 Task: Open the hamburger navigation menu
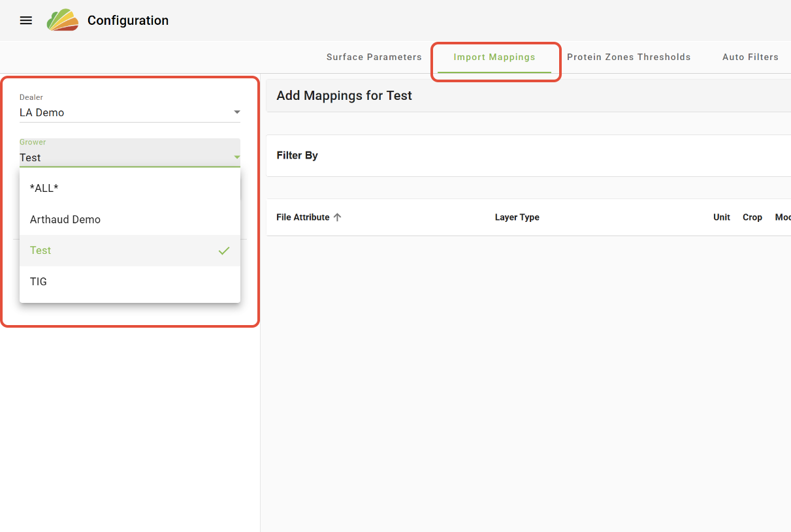pyautogui.click(x=26, y=20)
